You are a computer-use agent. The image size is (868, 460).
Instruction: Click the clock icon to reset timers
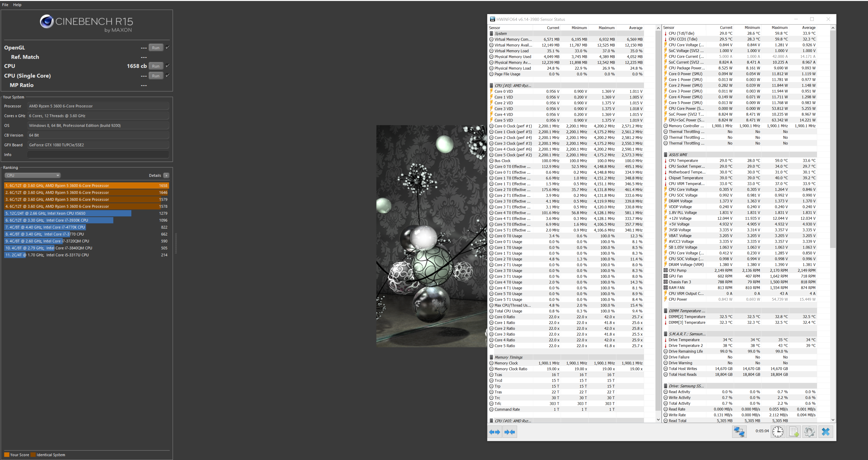778,432
